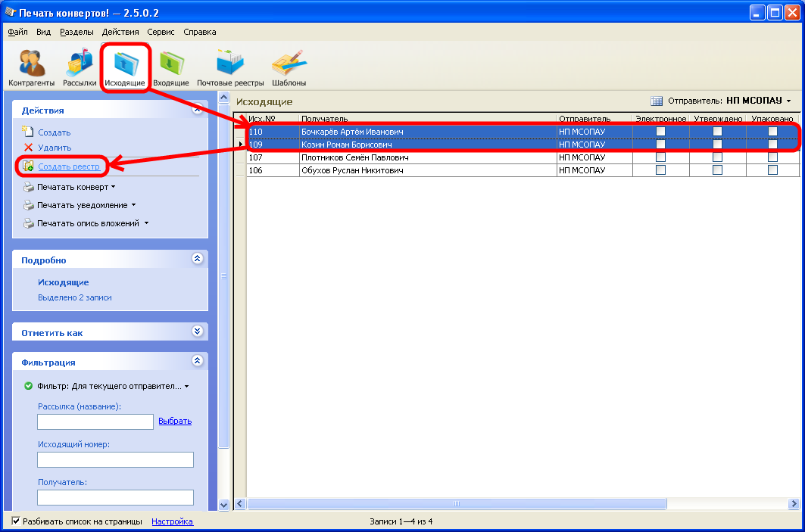Open the Входящие toolbar icon

pos(171,64)
